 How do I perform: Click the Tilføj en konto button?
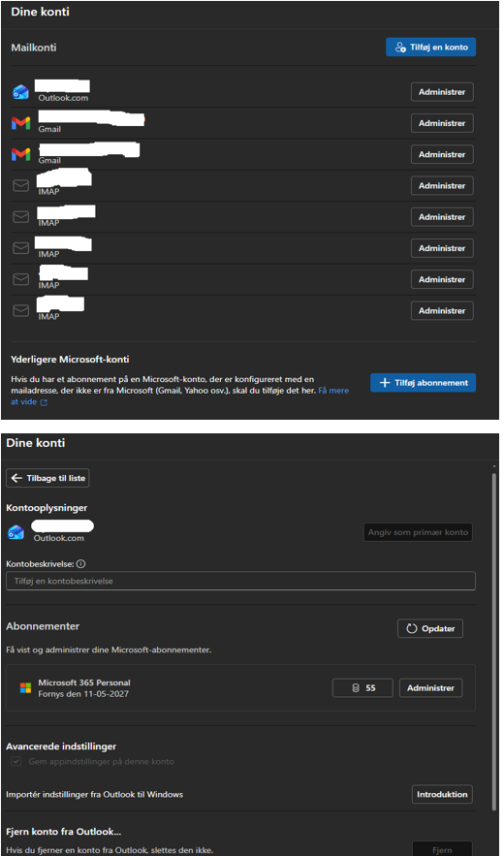(430, 47)
